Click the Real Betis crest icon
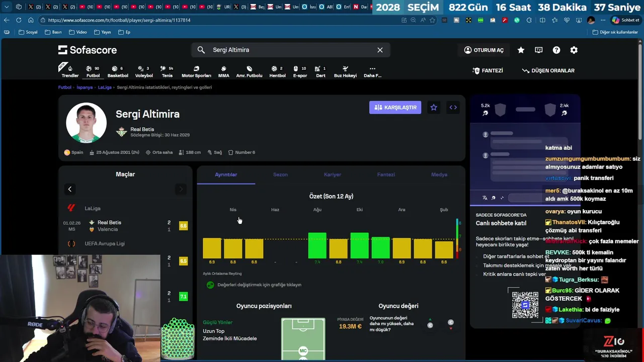The image size is (644, 362). 121,132
